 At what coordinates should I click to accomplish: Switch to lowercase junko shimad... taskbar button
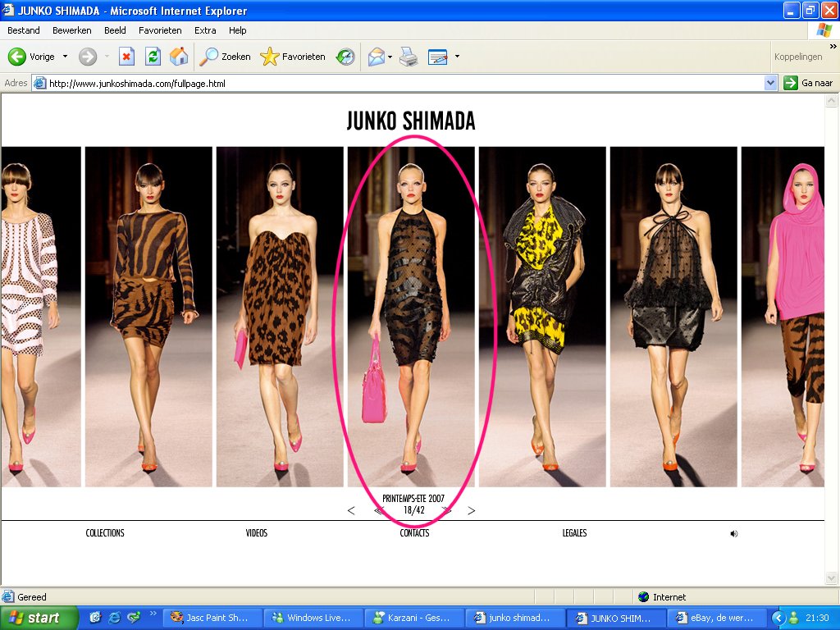click(x=515, y=618)
